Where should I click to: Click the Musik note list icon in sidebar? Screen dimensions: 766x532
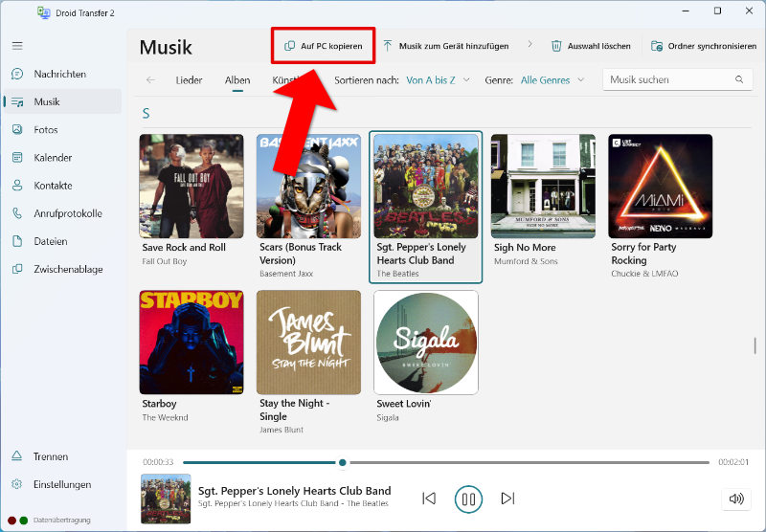[x=17, y=102]
